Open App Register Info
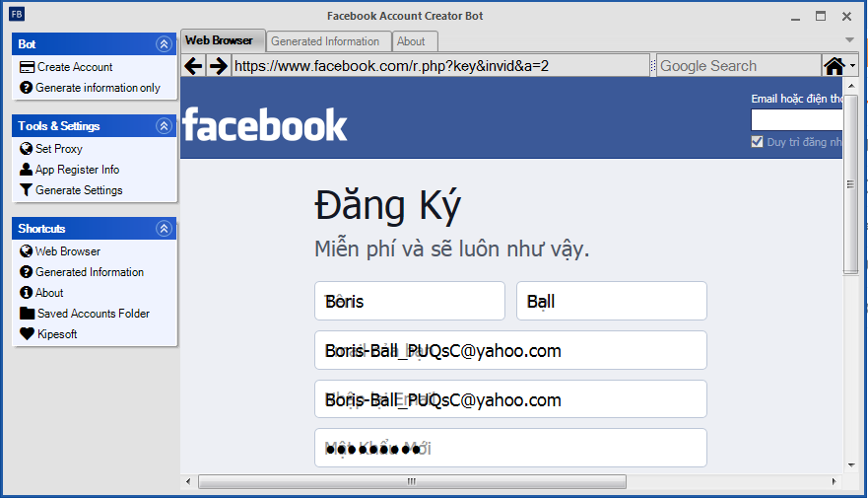This screenshot has width=868, height=498. pyautogui.click(x=77, y=170)
